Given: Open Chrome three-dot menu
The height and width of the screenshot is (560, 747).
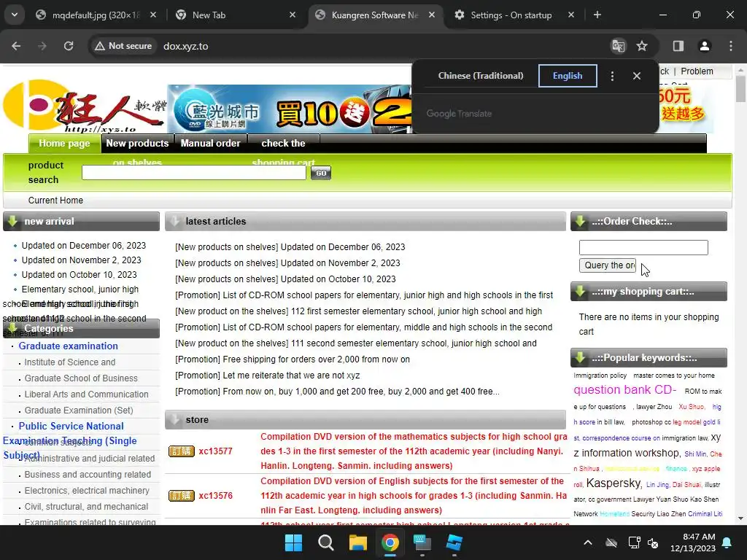Looking at the screenshot, I should (731, 46).
